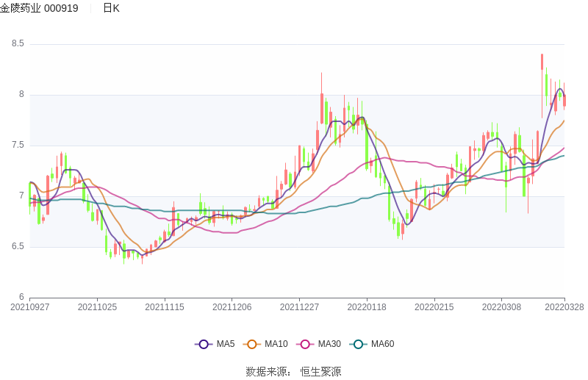
Task: Toggle the MA60 series via its text label
Action: [382, 344]
